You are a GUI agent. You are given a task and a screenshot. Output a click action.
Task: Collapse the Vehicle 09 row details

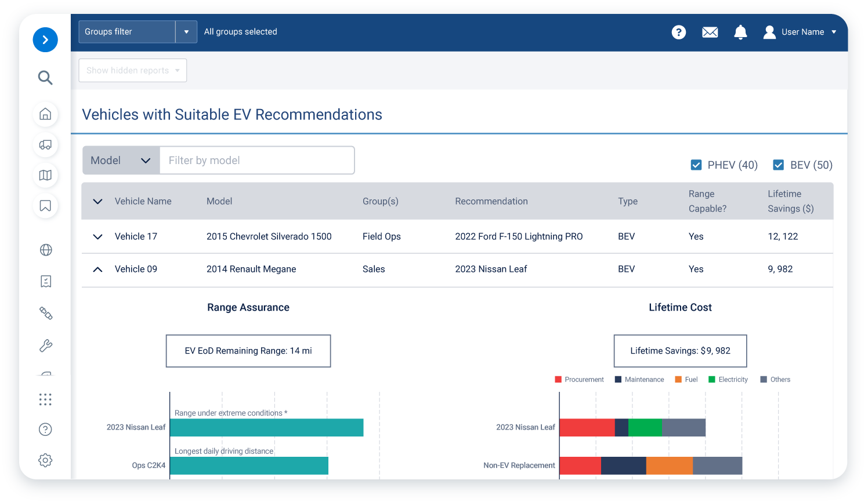point(97,270)
